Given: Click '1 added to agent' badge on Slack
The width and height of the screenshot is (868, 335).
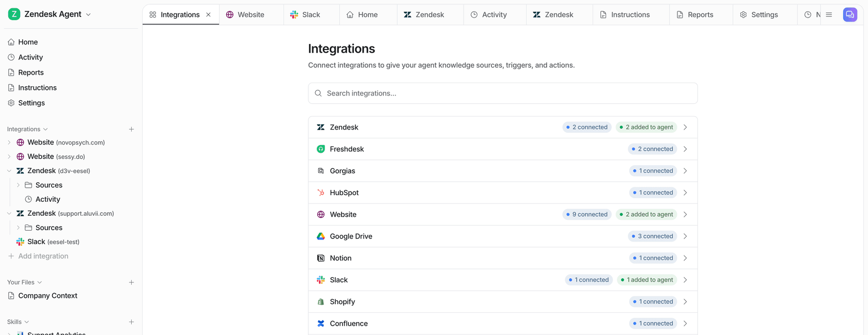Looking at the screenshot, I should click(647, 280).
